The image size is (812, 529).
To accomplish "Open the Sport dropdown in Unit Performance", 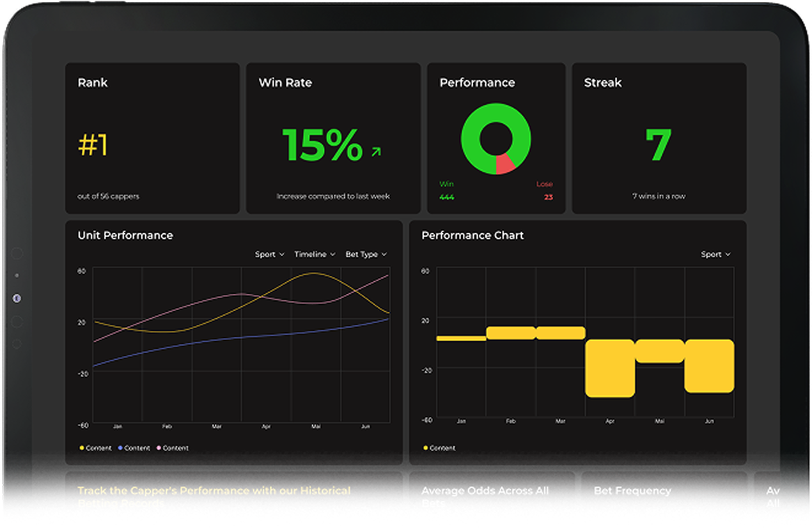I will point(269,254).
